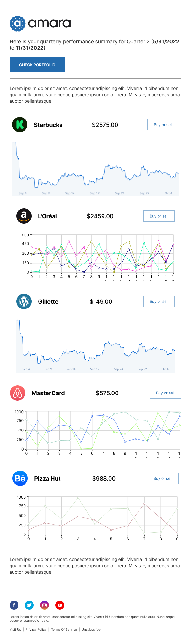This screenshot has height=644, width=191.
Task: Click the amara logo badge icon
Action: (18, 23)
